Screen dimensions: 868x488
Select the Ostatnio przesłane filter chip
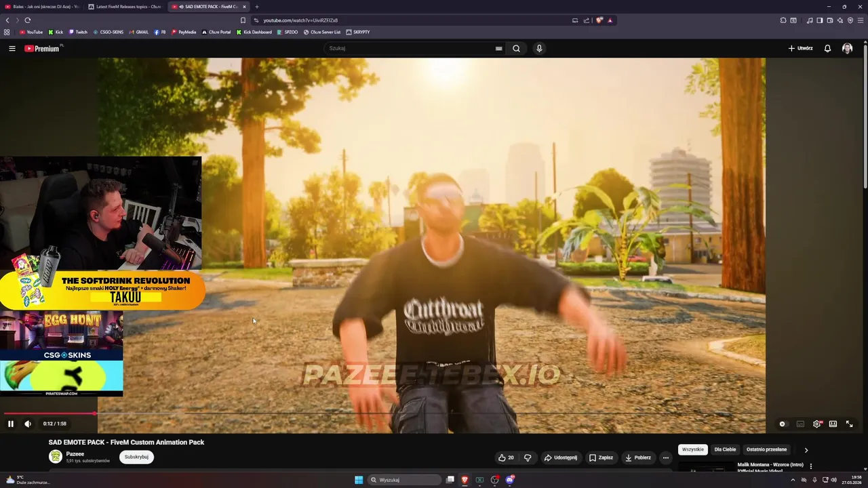(766, 449)
